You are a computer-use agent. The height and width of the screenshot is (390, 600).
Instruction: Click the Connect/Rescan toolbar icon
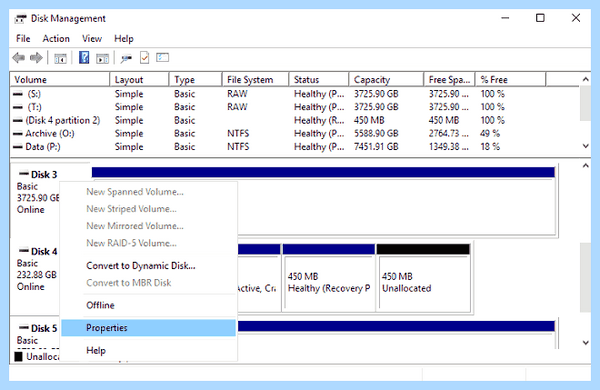126,59
